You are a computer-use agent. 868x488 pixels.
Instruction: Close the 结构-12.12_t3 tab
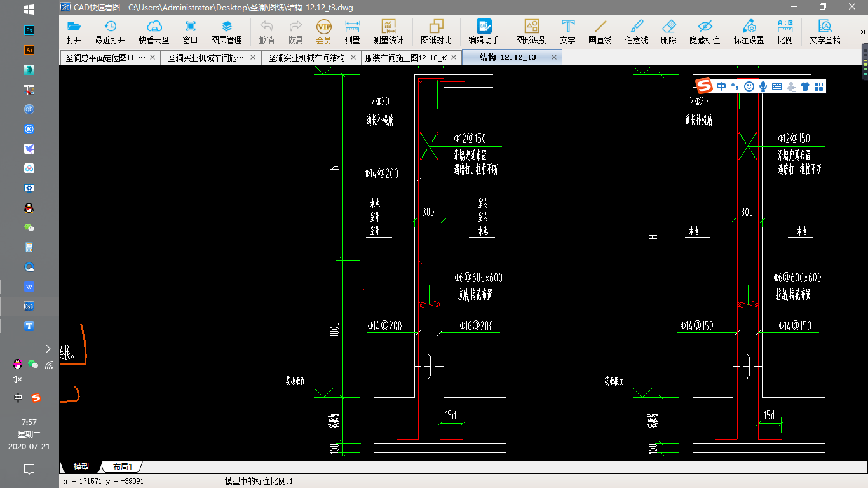coord(554,57)
